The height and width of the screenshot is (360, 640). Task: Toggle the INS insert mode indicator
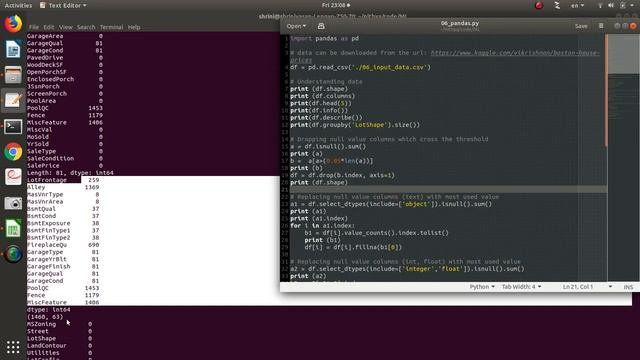(x=628, y=287)
